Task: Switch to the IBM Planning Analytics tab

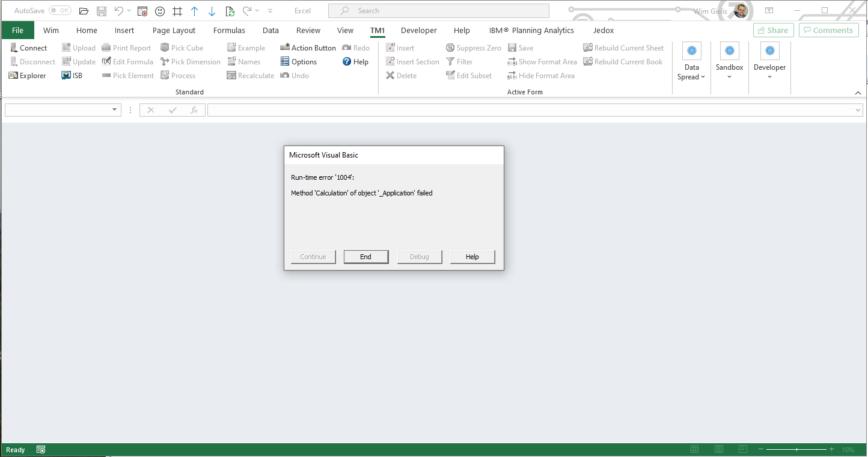Action: pyautogui.click(x=531, y=31)
